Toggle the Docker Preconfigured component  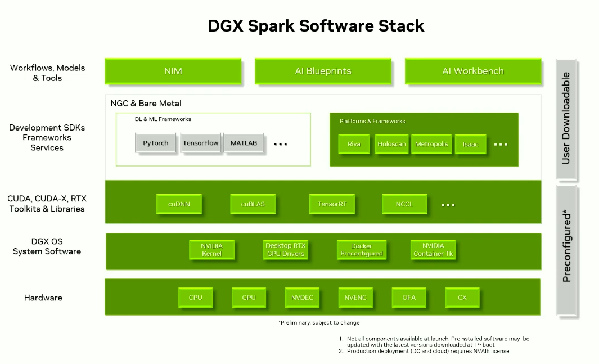(362, 250)
